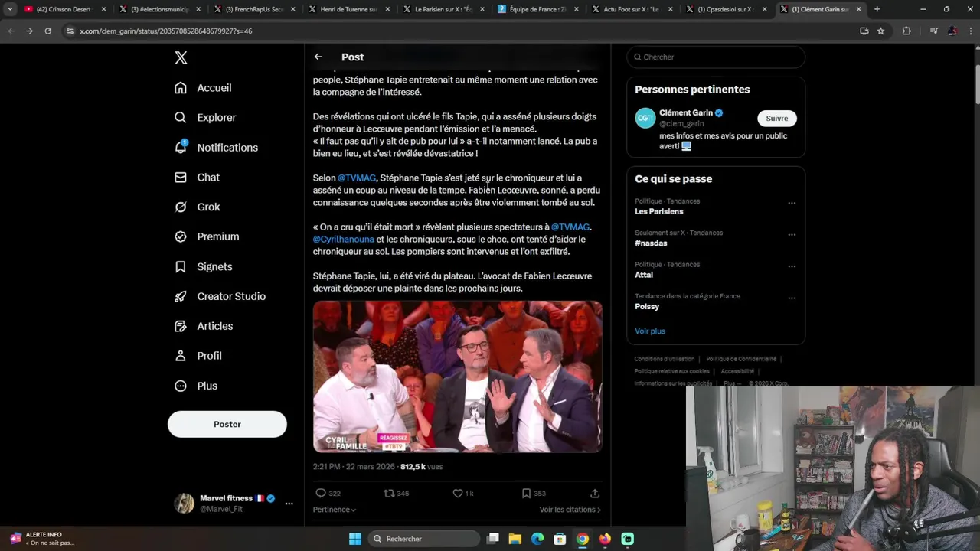Switch to the Crimson Desert YouTube tab

(64, 9)
